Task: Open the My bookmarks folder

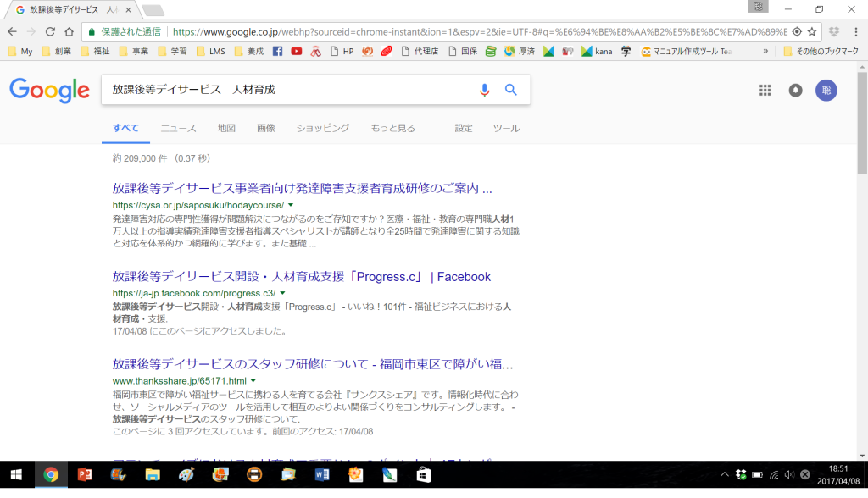Action: tap(20, 52)
